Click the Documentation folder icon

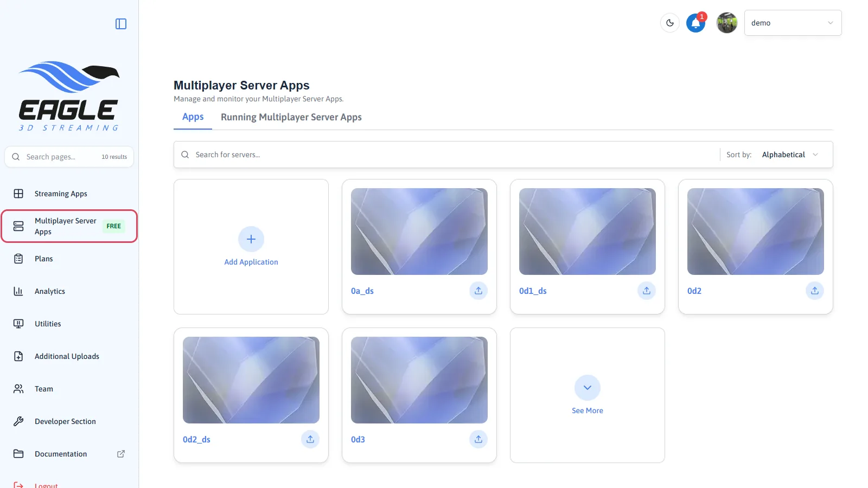[x=18, y=454]
